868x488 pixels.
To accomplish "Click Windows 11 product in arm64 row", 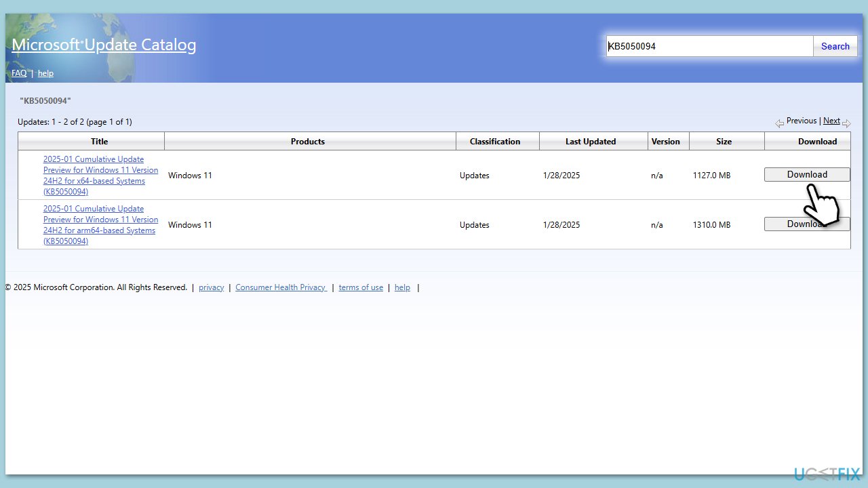I will [190, 225].
